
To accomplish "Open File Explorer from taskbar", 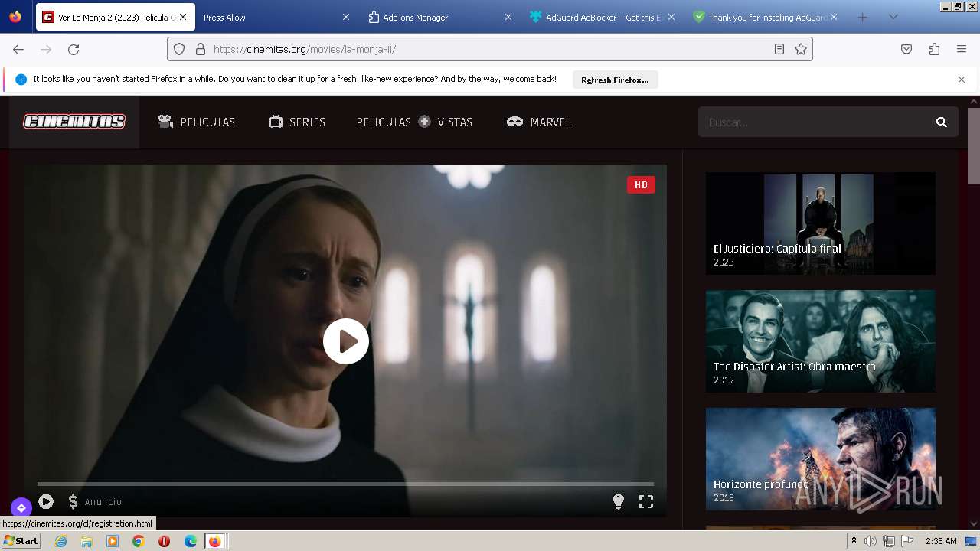I will point(87,541).
